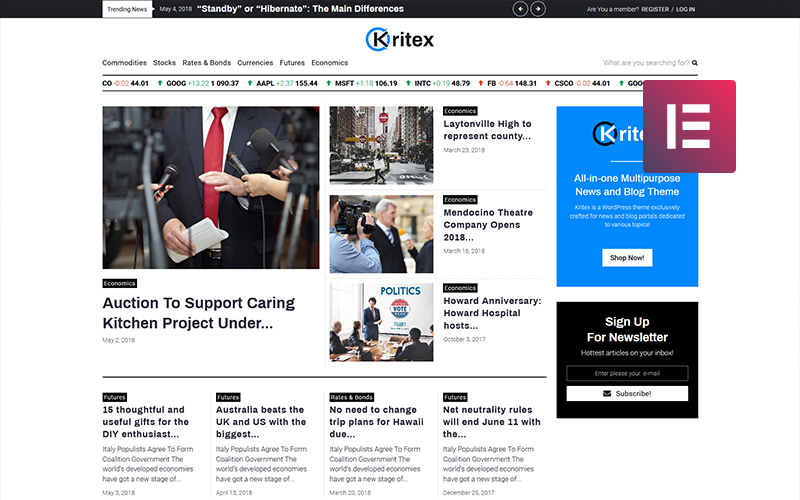Viewport: 800px width, 500px height.
Task: Click the Kritex logo in header
Action: pos(400,39)
